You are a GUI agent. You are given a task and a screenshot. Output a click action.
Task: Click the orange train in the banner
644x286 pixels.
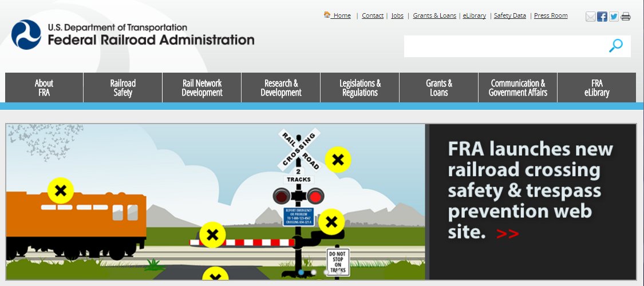tap(76, 226)
